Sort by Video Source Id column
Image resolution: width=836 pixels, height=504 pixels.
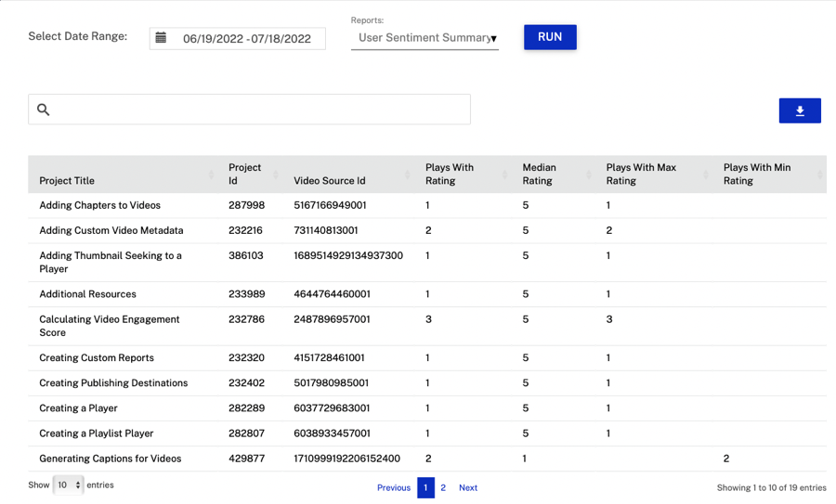tap(330, 180)
